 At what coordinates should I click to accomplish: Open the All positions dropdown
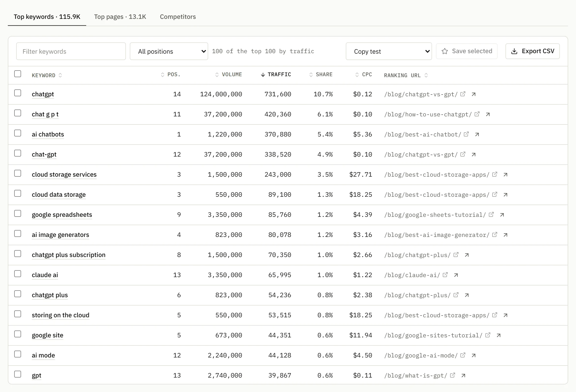pos(169,51)
